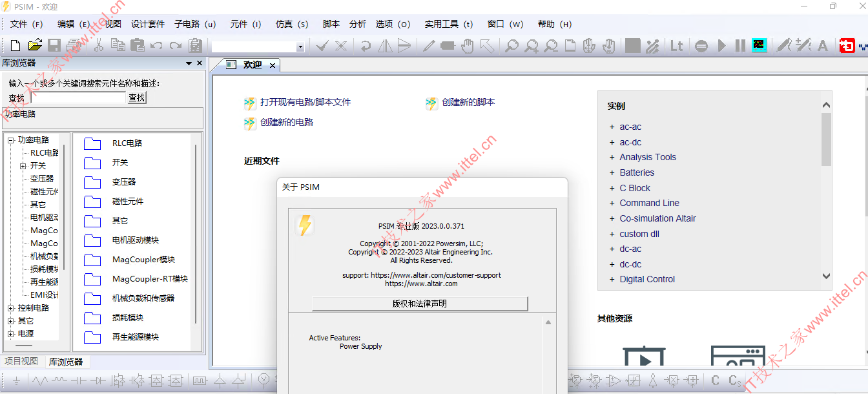
Task: Run the simulation with play icon
Action: click(722, 46)
